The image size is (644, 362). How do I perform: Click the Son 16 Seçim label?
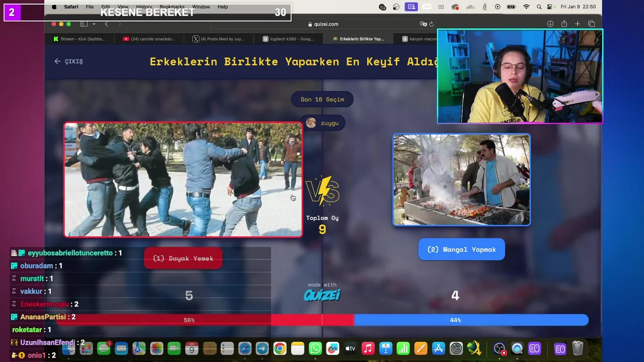click(323, 99)
